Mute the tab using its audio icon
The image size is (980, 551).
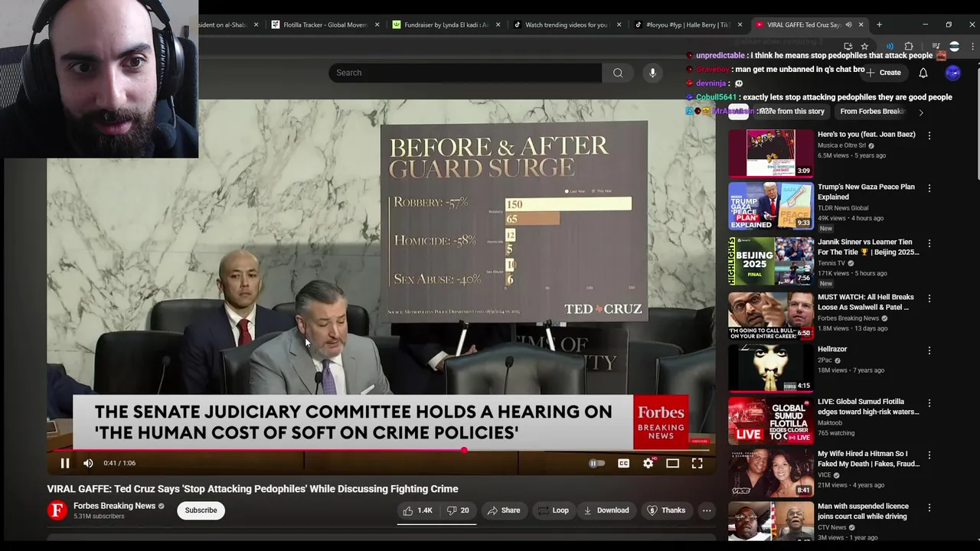(848, 24)
